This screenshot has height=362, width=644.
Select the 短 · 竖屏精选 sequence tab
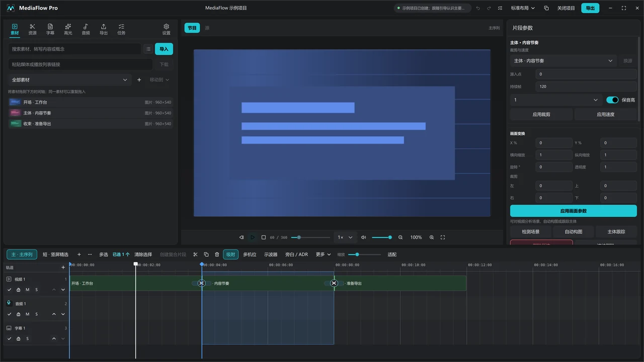55,254
